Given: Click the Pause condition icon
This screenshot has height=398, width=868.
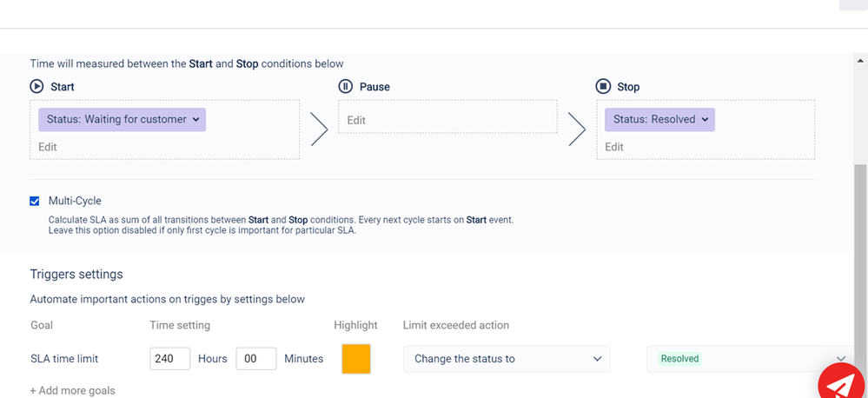Looking at the screenshot, I should click(345, 87).
